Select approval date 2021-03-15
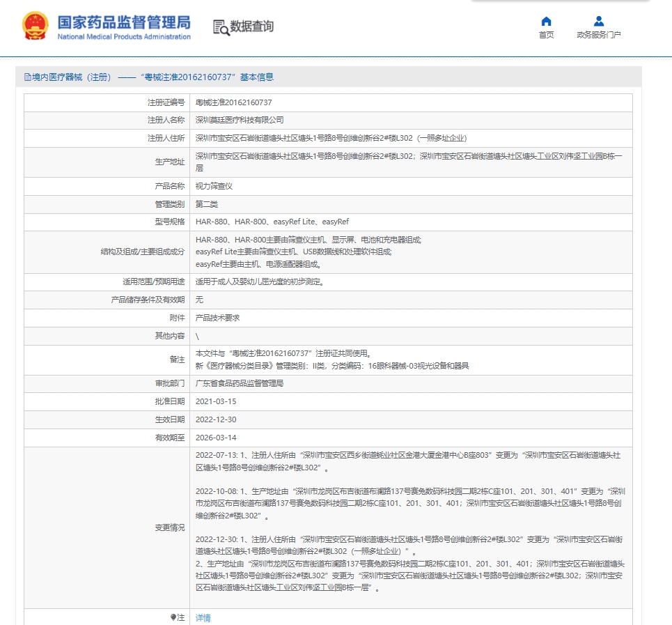The width and height of the screenshot is (672, 625). [216, 401]
